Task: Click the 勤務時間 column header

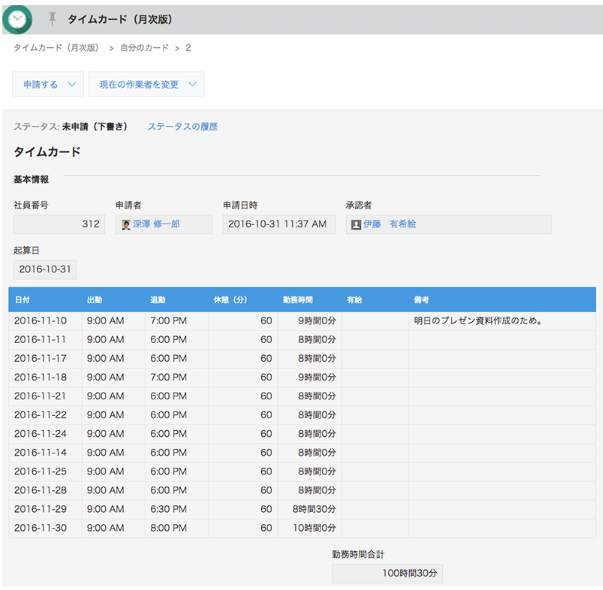Action: click(x=297, y=300)
